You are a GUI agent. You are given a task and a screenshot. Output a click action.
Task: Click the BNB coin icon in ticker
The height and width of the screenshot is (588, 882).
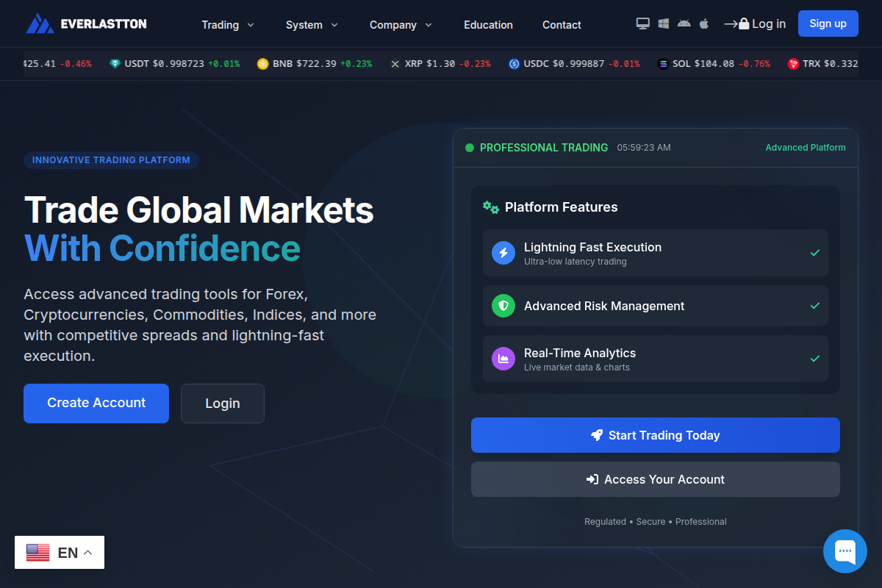(263, 64)
